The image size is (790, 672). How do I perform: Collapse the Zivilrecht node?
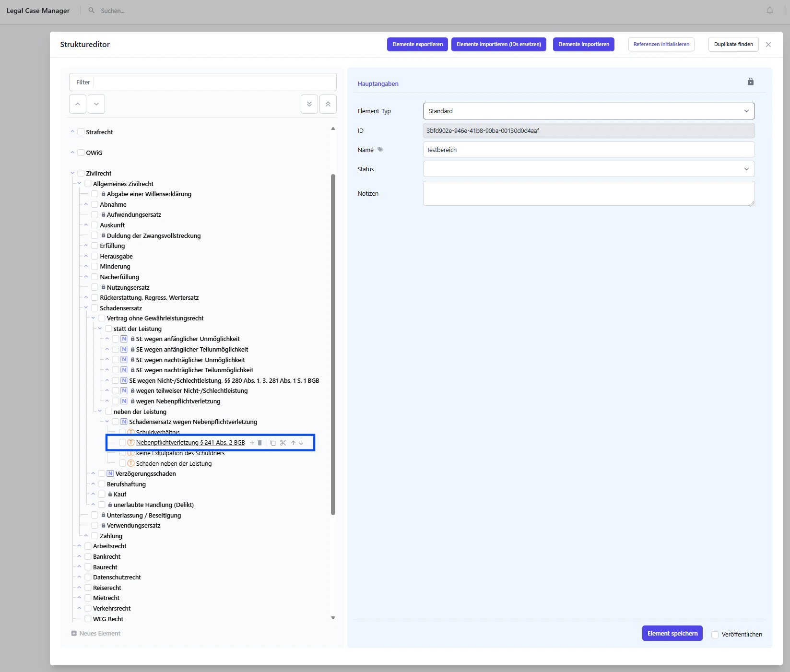point(72,173)
